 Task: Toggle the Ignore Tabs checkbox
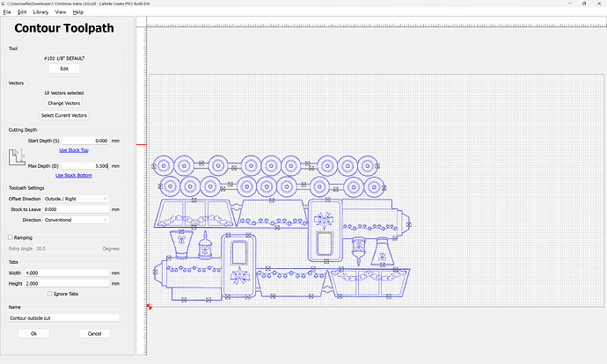48,292
